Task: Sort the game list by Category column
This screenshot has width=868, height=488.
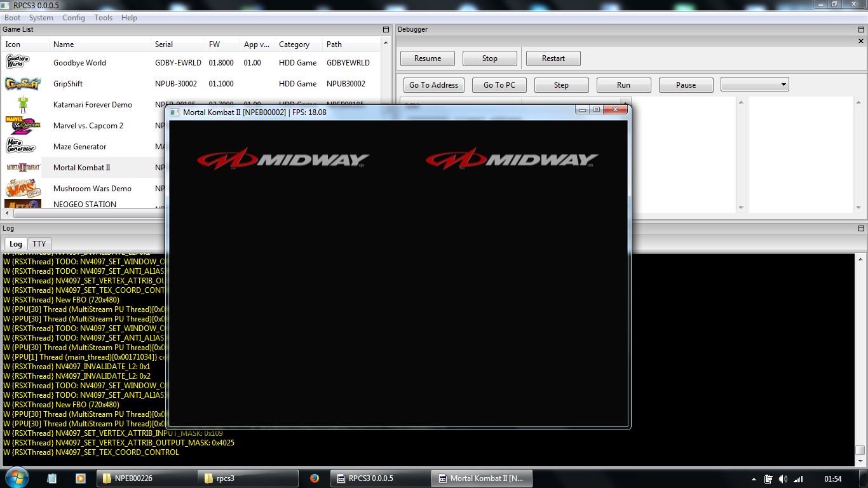Action: coord(294,44)
